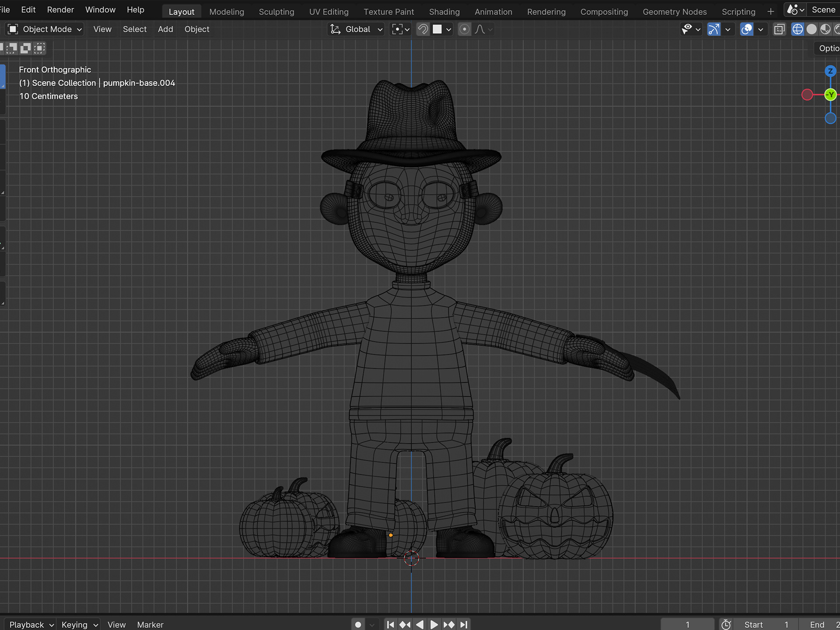Screen dimensions: 840x630
Task: Toggle snapping magnet icon
Action: 423,29
